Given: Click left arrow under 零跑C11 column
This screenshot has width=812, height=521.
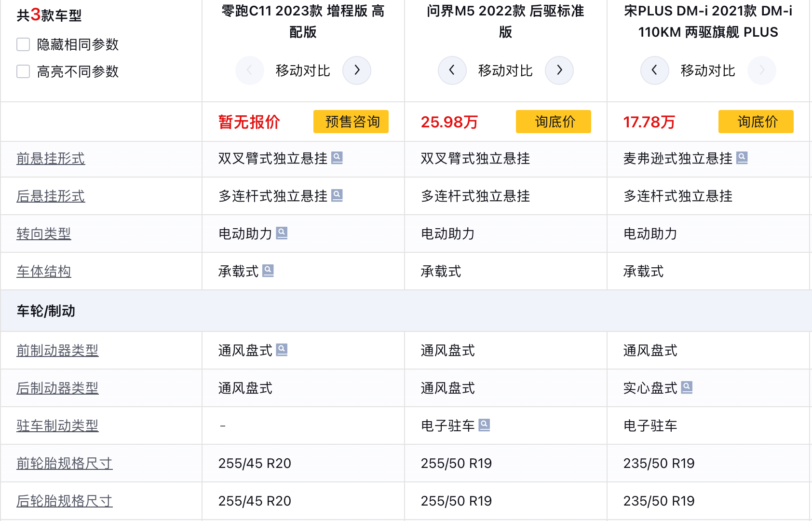Looking at the screenshot, I should pyautogui.click(x=250, y=70).
